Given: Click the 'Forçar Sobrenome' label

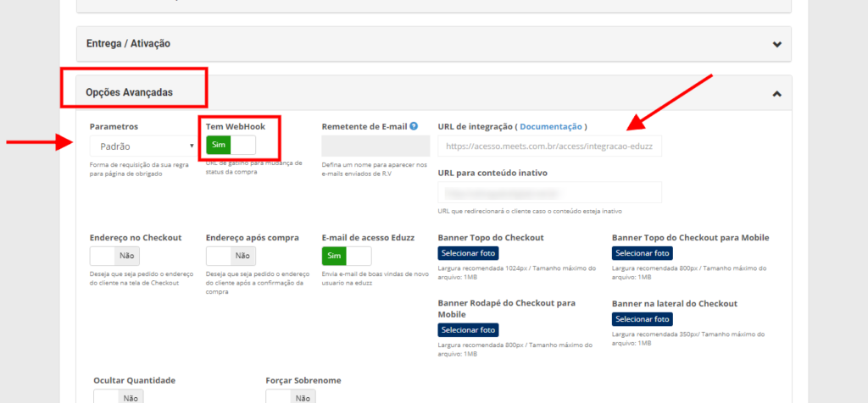Looking at the screenshot, I should [x=303, y=380].
